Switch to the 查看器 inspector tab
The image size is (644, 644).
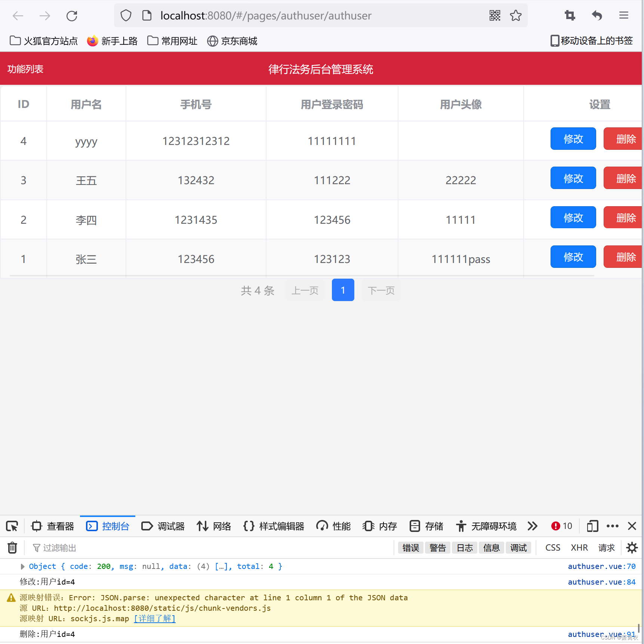[x=53, y=526]
